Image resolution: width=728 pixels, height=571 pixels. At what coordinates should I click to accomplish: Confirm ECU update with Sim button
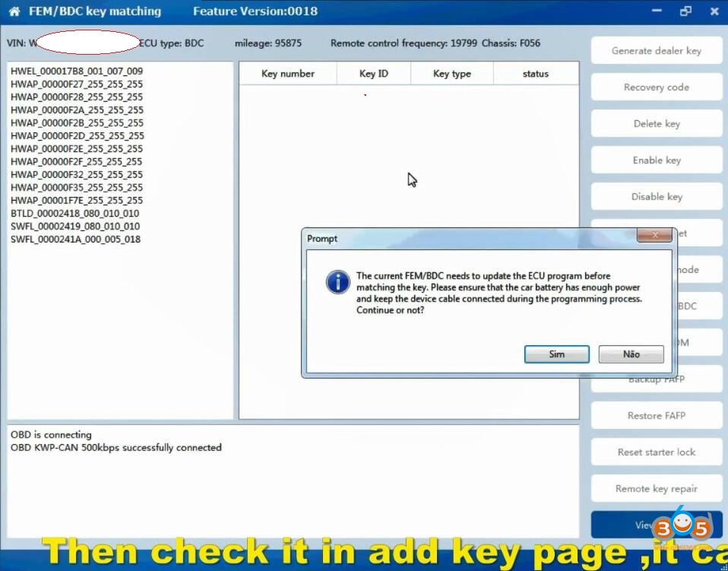(557, 354)
